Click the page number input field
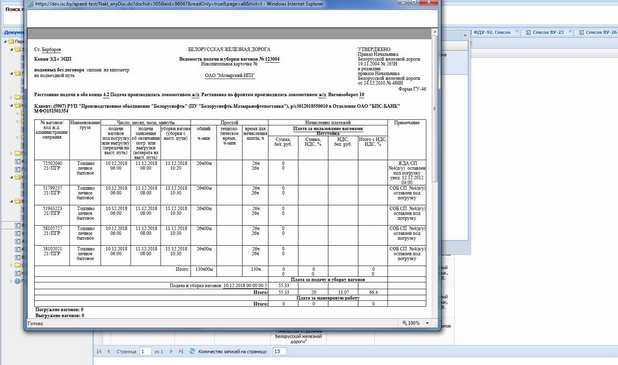This screenshot has width=618, height=365. 145,351
